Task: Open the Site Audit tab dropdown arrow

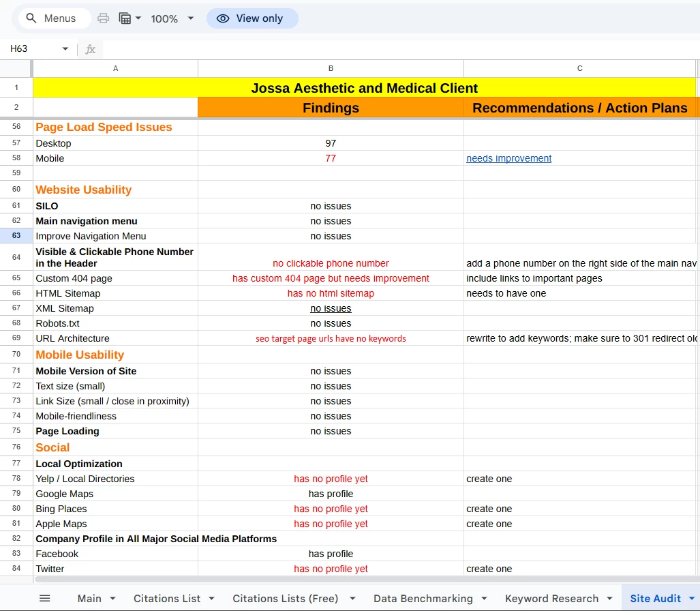Action: tap(692, 599)
